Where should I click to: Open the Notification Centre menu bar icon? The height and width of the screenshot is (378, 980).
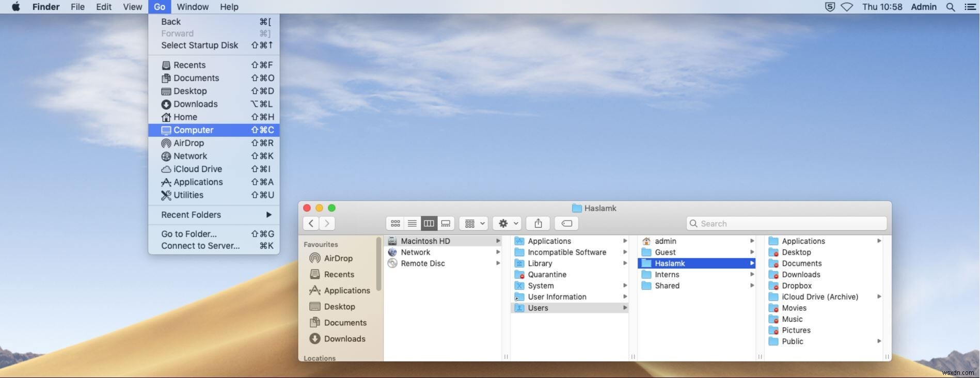tap(970, 7)
